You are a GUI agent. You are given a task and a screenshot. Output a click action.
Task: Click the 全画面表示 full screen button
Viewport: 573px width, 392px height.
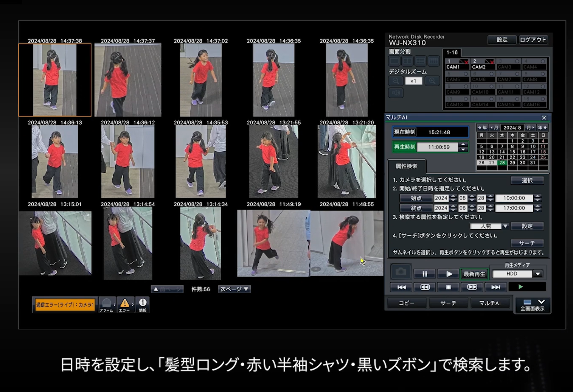533,305
